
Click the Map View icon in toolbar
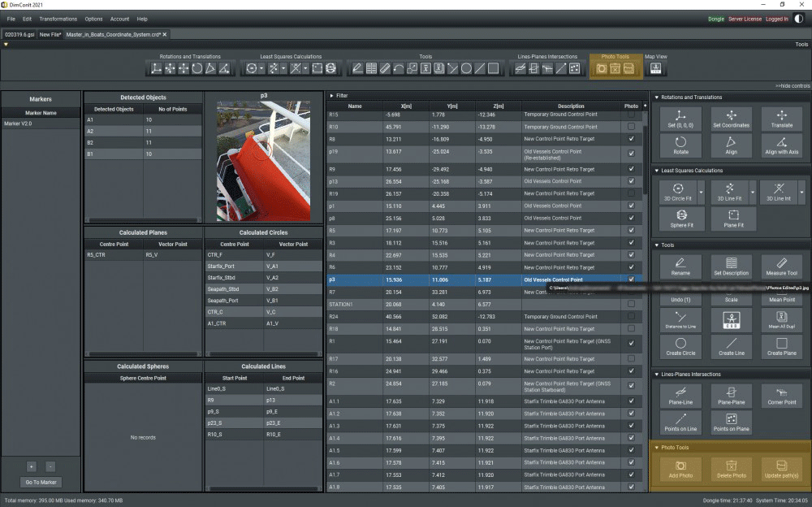tap(655, 69)
